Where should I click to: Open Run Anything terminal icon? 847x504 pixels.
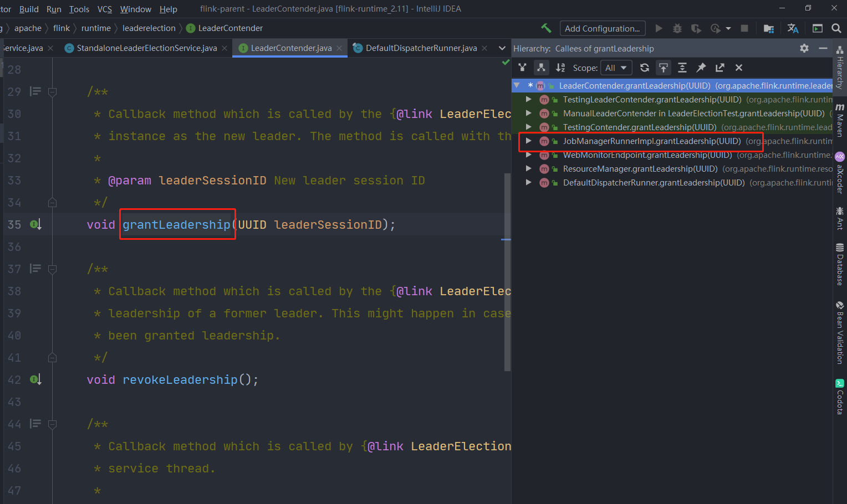[818, 28]
